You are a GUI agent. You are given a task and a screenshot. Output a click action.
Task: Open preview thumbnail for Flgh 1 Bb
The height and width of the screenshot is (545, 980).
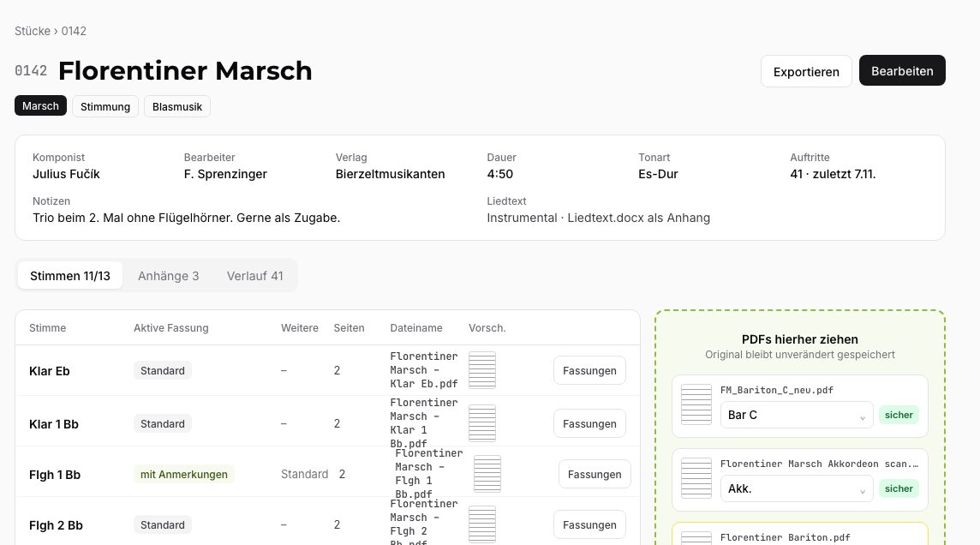(487, 474)
